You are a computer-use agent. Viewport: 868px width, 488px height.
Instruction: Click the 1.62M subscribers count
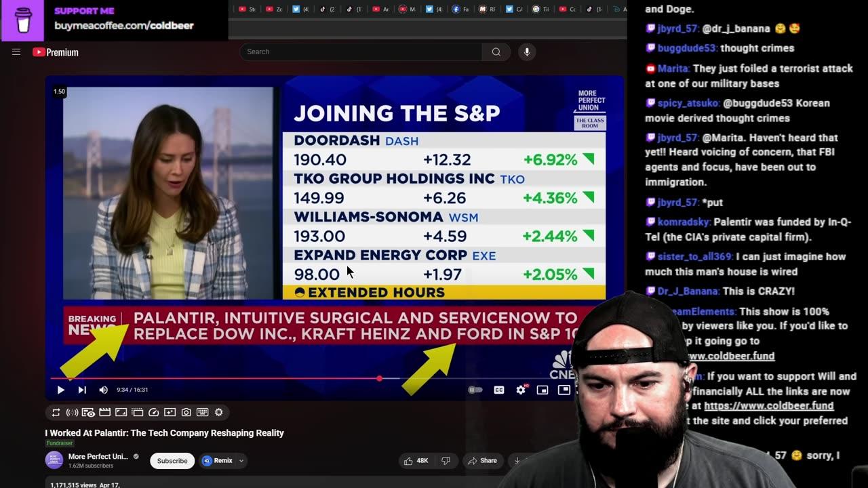pyautogui.click(x=91, y=466)
